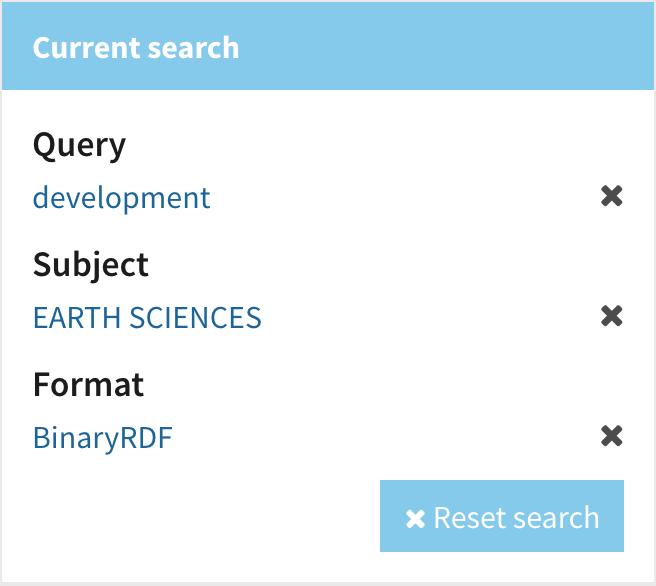Click the Current search panel title

pyautogui.click(x=136, y=48)
